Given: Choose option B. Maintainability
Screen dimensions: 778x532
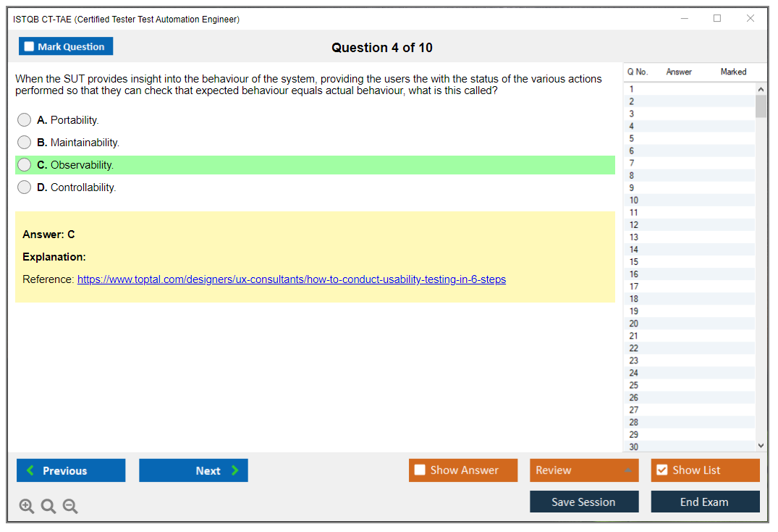Looking at the screenshot, I should tap(25, 143).
